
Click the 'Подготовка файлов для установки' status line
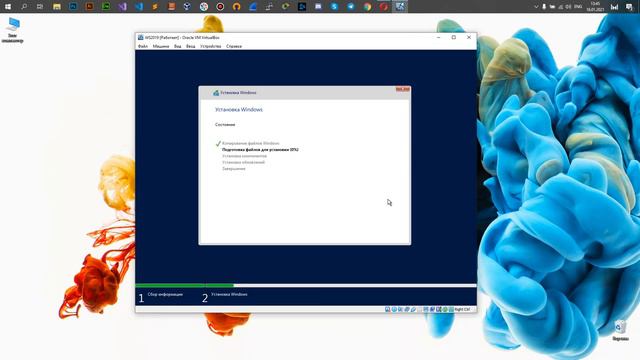coord(260,150)
